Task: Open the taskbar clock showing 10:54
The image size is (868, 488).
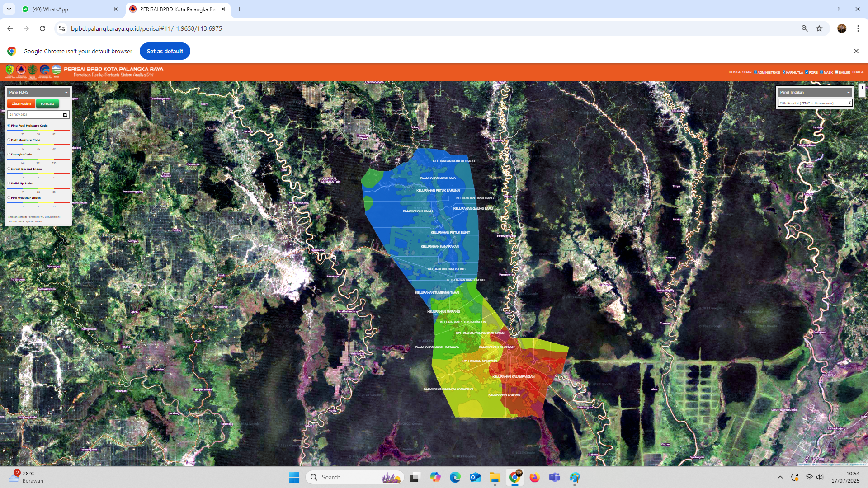Action: pos(845,477)
